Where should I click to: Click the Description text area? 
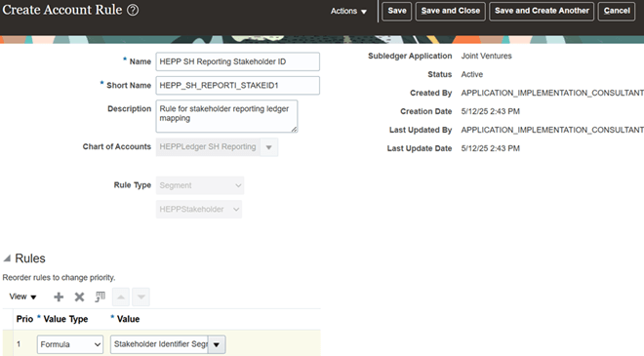[x=226, y=116]
